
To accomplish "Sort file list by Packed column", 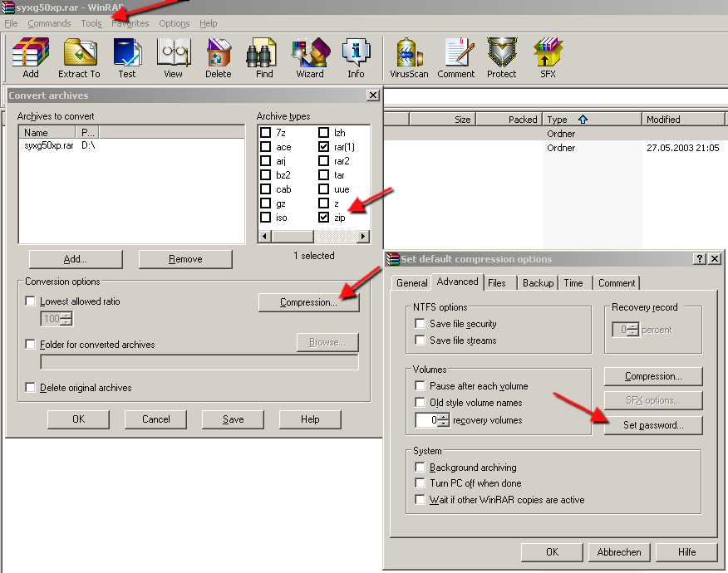I will [509, 120].
